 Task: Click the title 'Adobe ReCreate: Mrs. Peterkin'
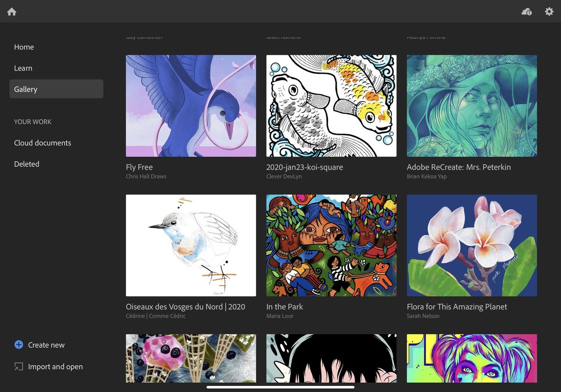pyautogui.click(x=459, y=167)
